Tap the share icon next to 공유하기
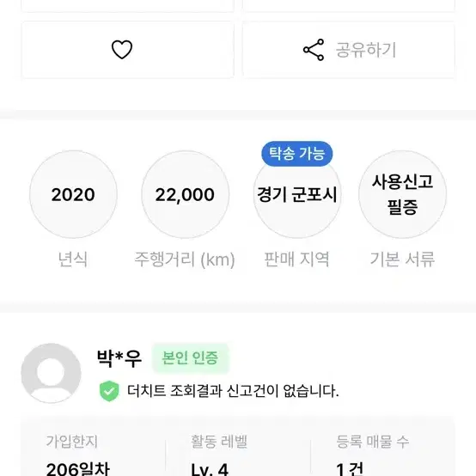This screenshot has height=476, width=476. (314, 50)
